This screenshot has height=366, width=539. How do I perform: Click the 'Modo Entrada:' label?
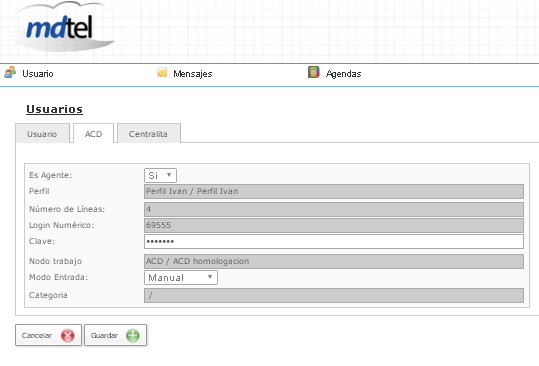(58, 277)
